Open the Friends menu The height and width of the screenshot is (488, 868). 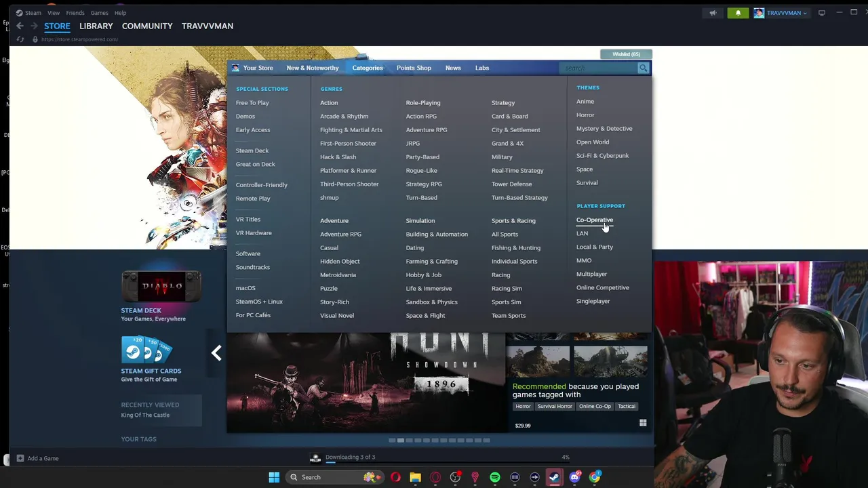[x=75, y=13]
